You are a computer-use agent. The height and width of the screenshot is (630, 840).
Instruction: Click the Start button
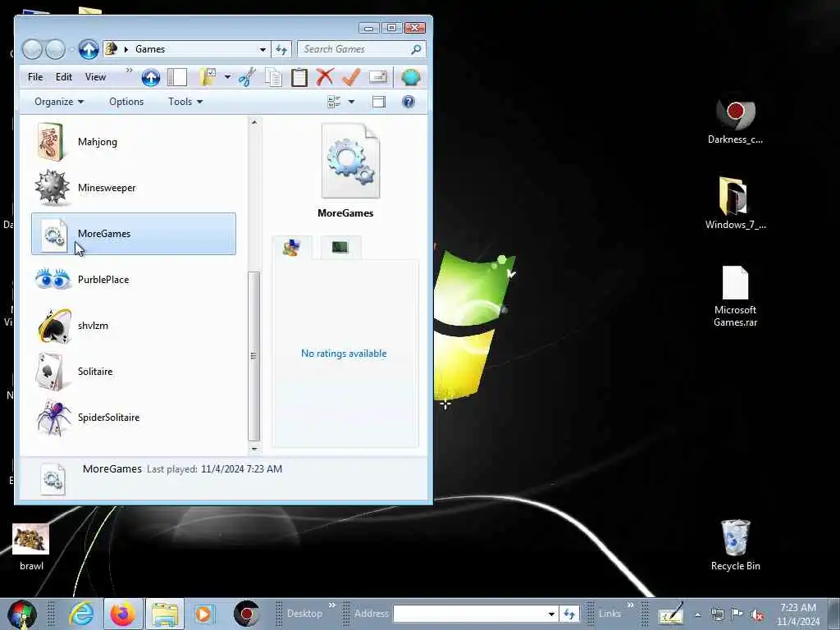(21, 614)
